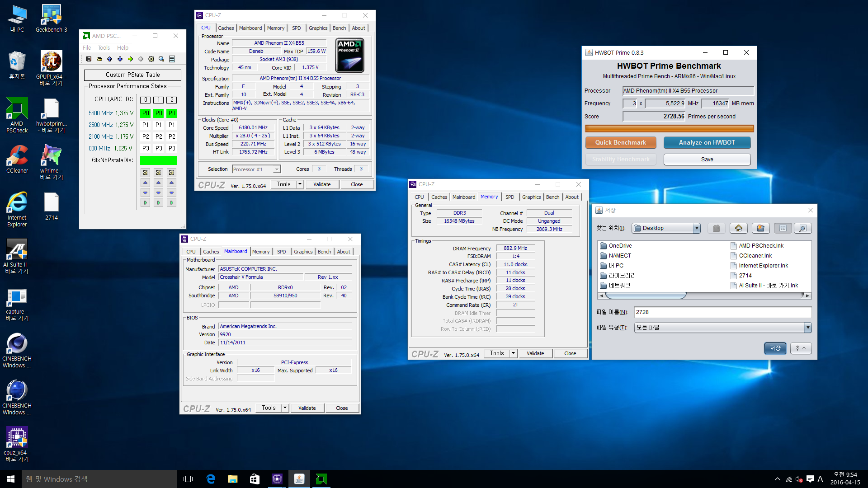Toggle CPU APIC ID box 2
The height and width of the screenshot is (488, 868).
coord(171,100)
